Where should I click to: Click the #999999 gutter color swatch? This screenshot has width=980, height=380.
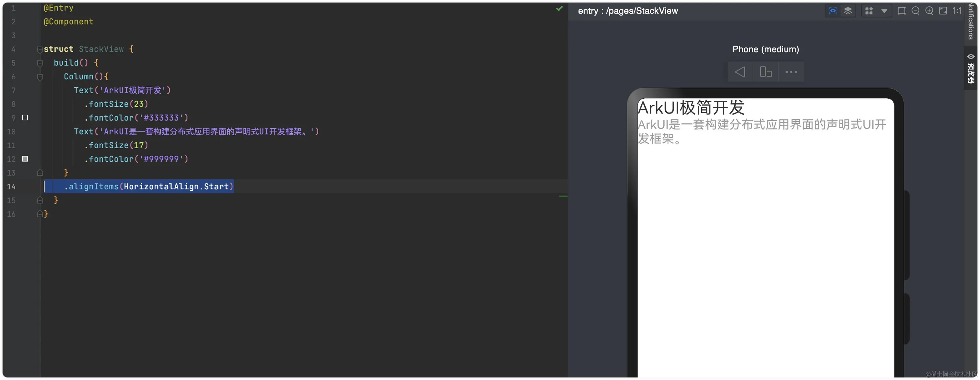coord(25,159)
